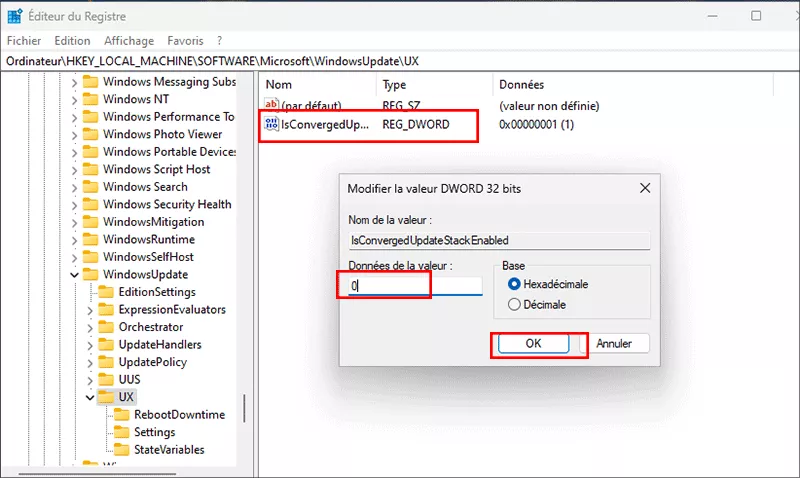Click the EditionSettings folder icon

[106, 291]
